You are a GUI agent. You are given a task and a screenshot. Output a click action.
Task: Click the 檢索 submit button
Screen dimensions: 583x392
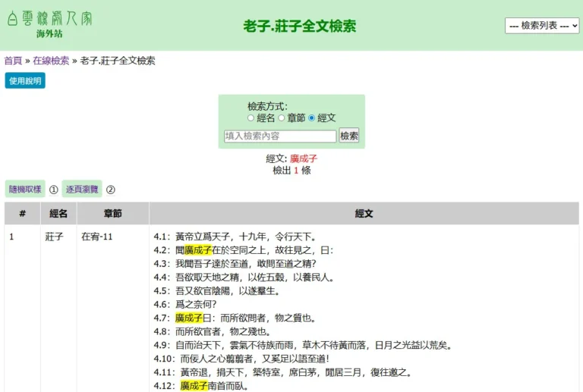tap(348, 136)
